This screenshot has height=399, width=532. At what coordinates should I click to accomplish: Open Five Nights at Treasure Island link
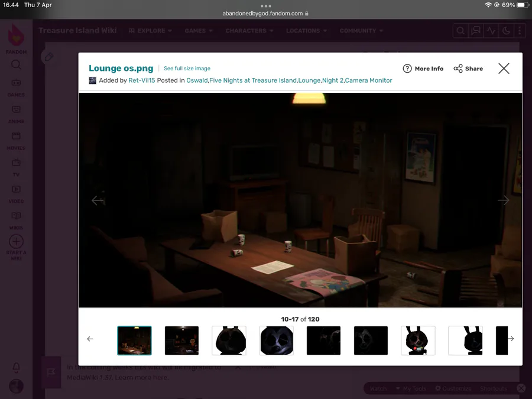253,80
